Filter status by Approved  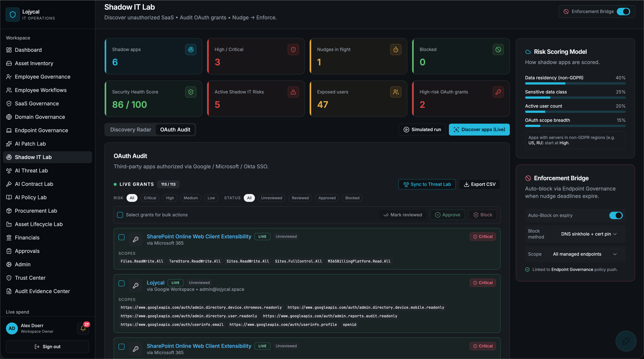327,198
